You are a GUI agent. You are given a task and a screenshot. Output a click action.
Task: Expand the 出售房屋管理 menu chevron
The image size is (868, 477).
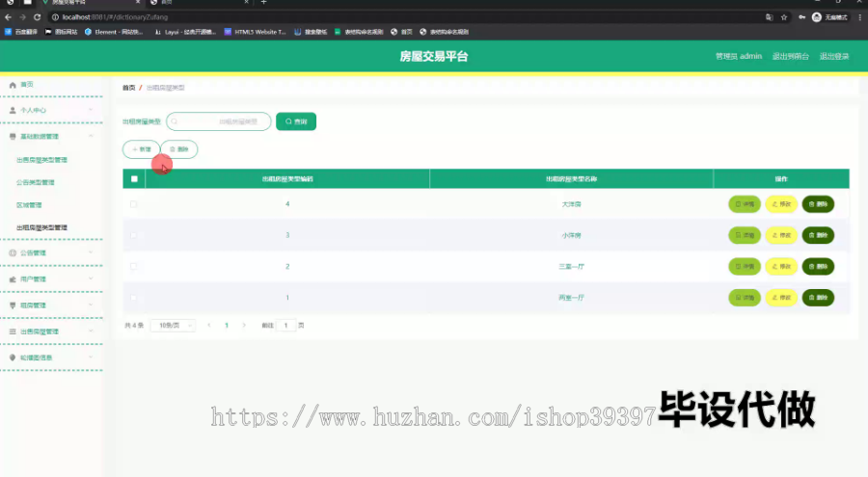click(x=91, y=331)
